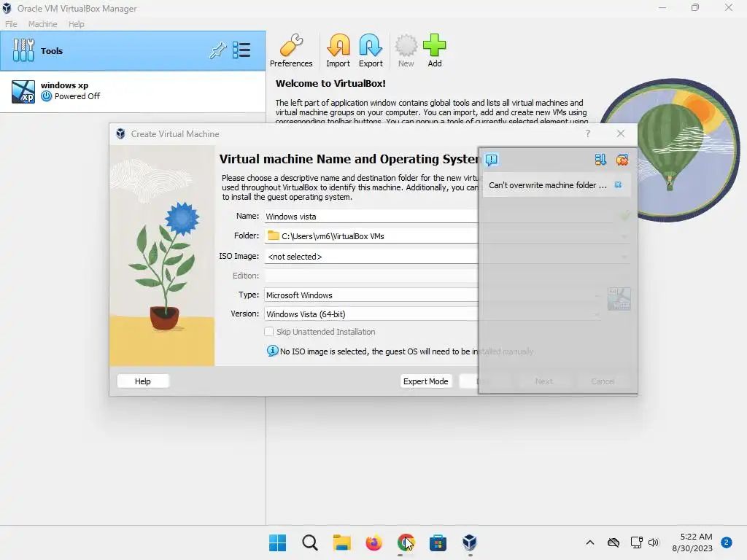The width and height of the screenshot is (747, 560).
Task: Click the notification center speech bubble icon
Action: [x=492, y=160]
